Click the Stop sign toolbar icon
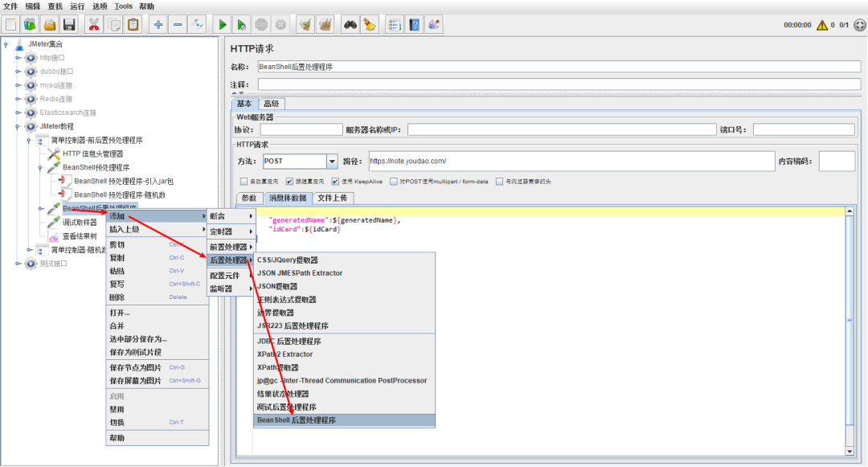 click(261, 24)
